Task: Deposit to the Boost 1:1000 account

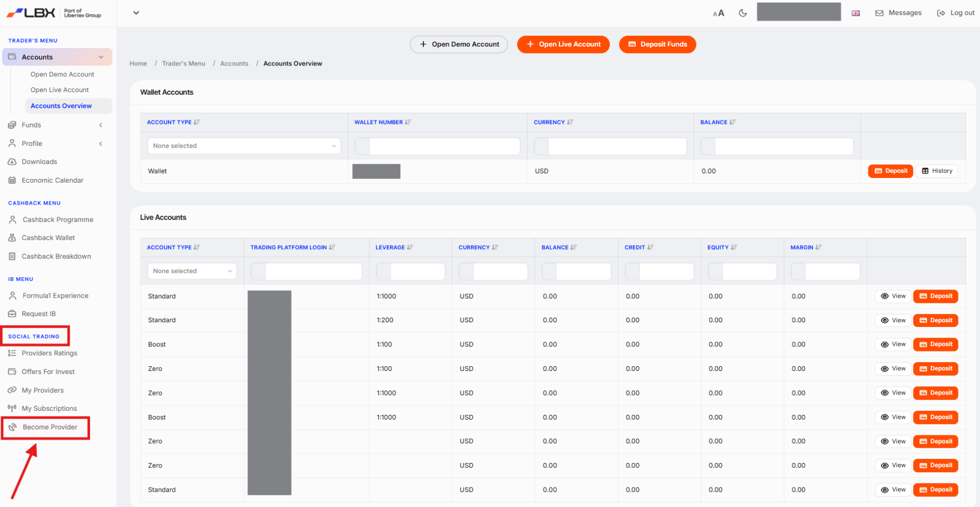Action: (936, 417)
